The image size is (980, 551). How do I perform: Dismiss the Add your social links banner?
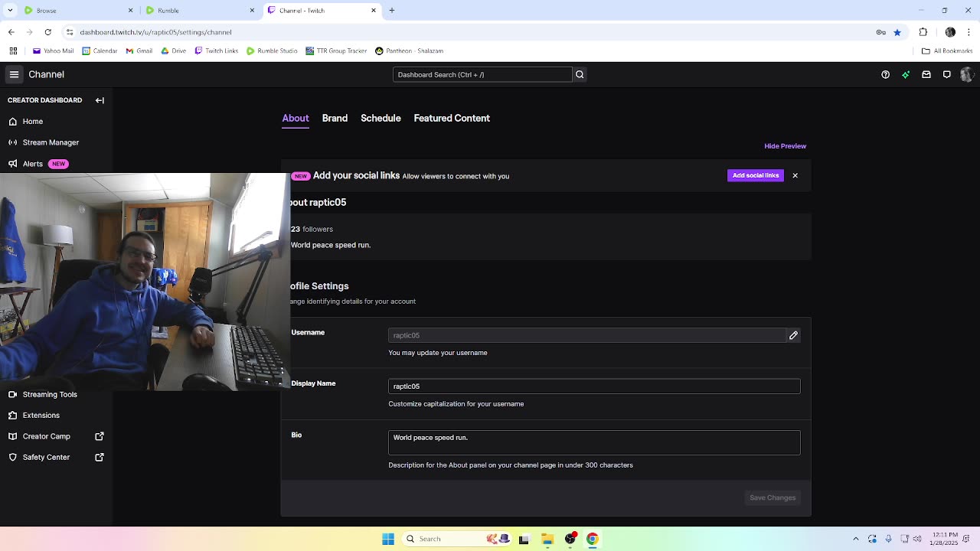click(x=795, y=176)
